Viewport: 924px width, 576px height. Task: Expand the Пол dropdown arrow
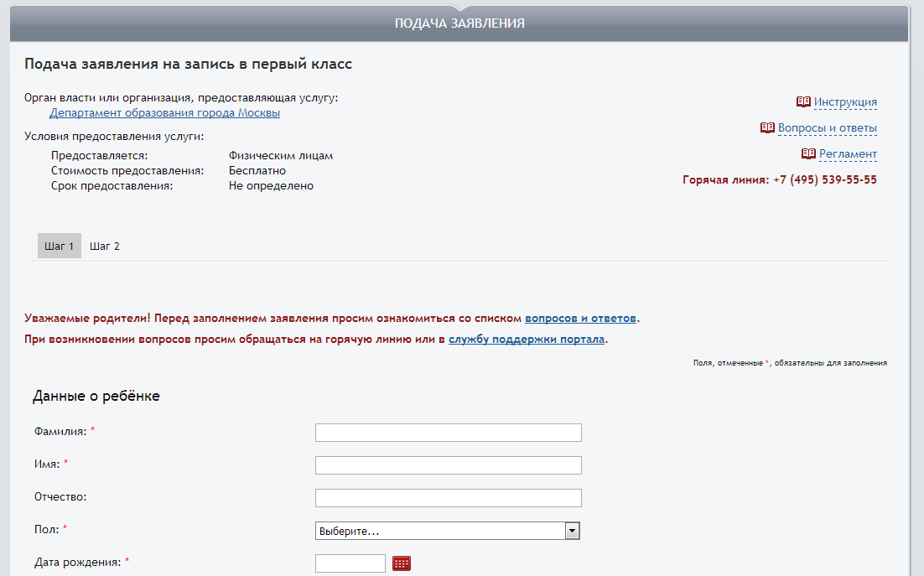point(572,531)
